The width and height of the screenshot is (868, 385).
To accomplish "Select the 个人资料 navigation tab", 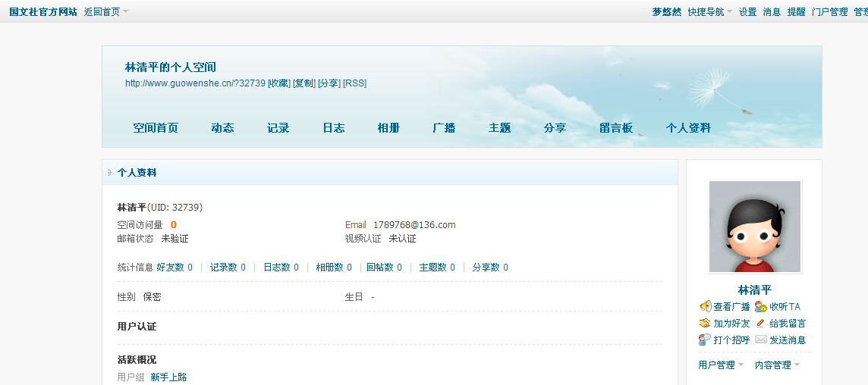I will [688, 128].
